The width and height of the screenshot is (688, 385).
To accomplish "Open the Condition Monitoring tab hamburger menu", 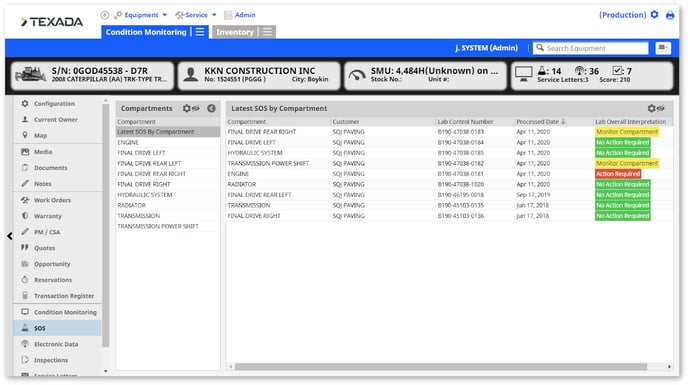I will 200,32.
